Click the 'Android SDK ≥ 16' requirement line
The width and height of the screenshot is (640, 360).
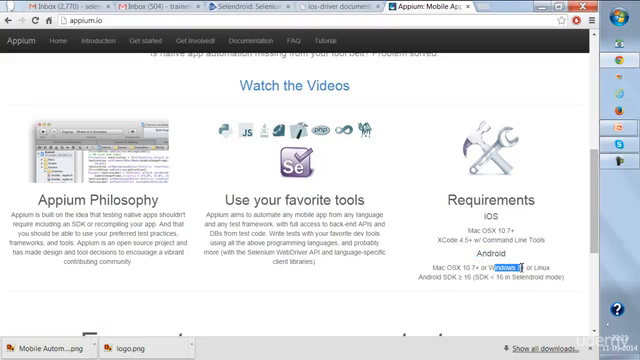[491, 277]
